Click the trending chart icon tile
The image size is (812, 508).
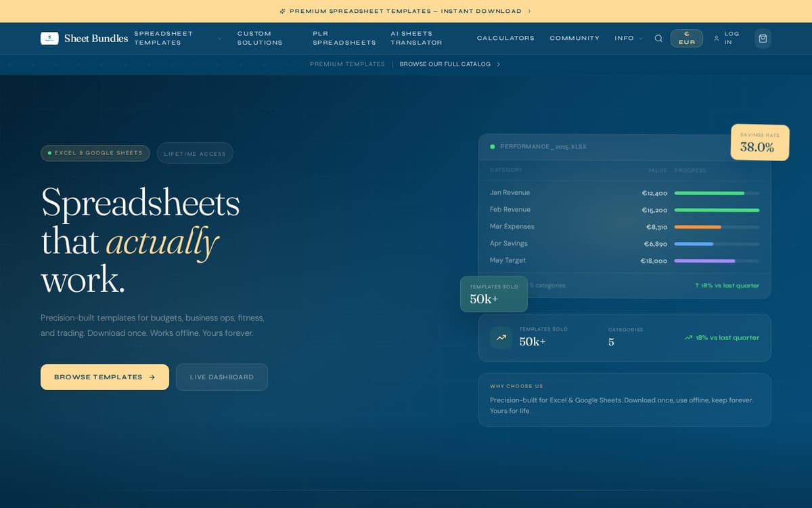(x=501, y=337)
